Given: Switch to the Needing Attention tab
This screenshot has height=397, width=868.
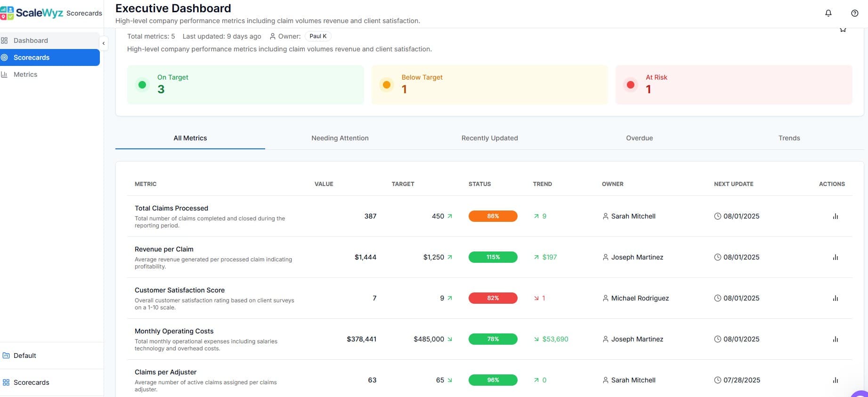Looking at the screenshot, I should [340, 138].
